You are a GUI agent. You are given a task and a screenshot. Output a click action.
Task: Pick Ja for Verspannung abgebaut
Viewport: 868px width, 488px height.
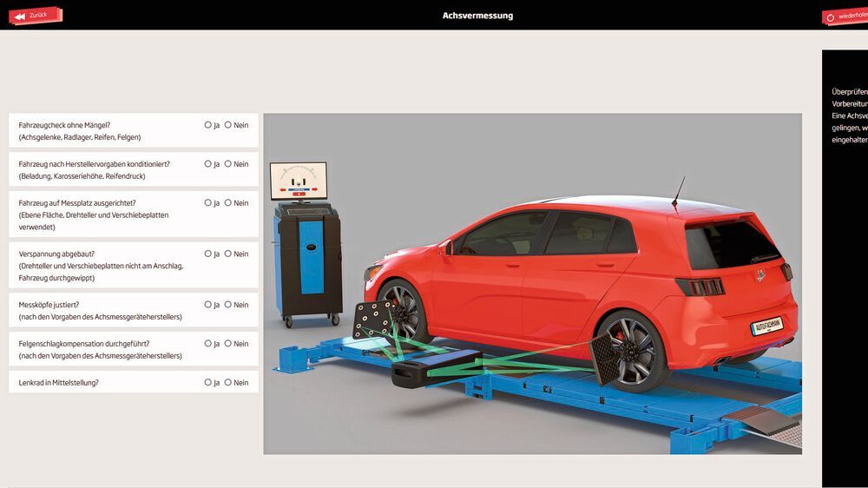pos(208,254)
